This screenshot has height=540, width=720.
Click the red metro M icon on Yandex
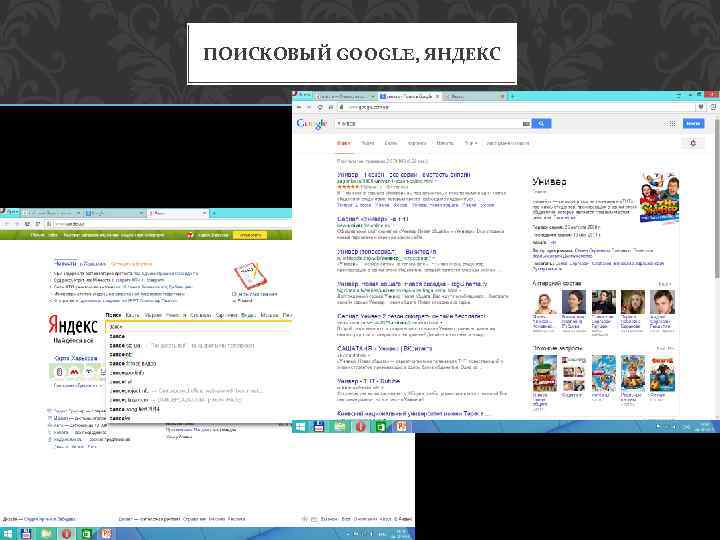[x=74, y=372]
